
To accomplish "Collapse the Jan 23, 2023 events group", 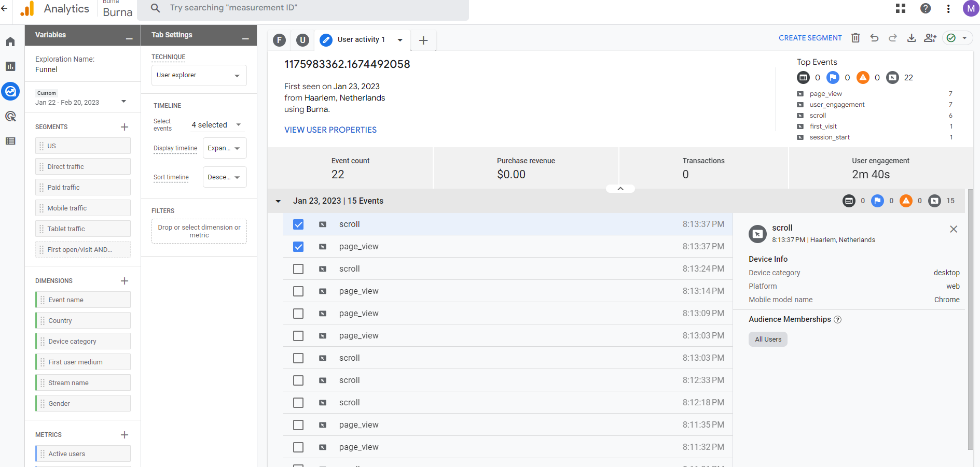I will click(x=279, y=201).
